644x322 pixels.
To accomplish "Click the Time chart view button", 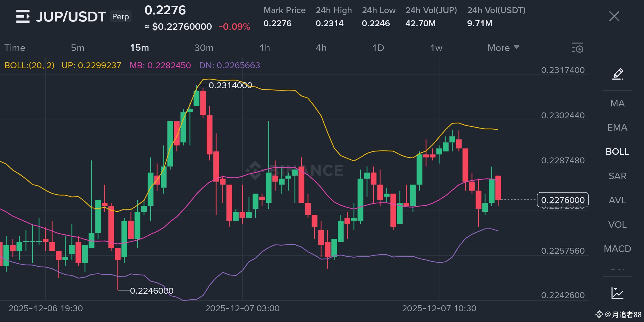I will pyautogui.click(x=15, y=48).
